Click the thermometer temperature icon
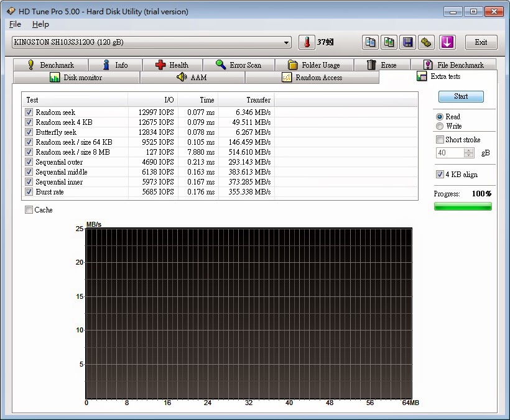 [x=307, y=42]
